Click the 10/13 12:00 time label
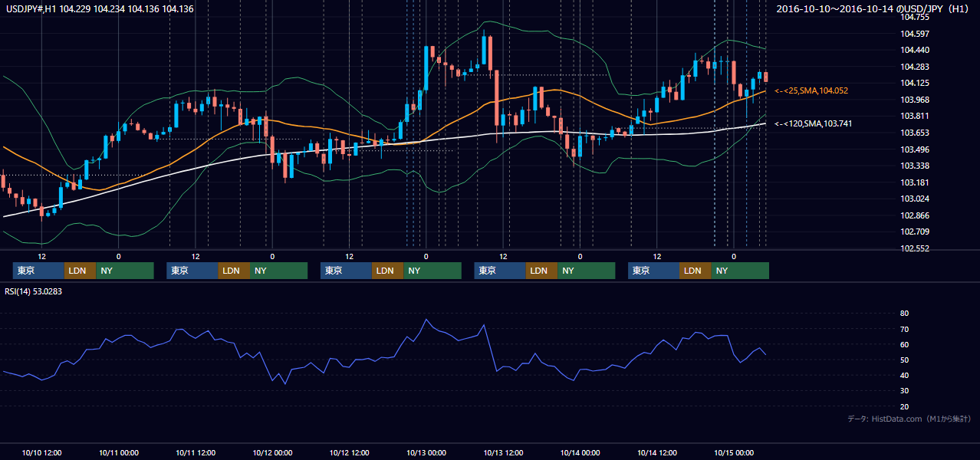 503,452
